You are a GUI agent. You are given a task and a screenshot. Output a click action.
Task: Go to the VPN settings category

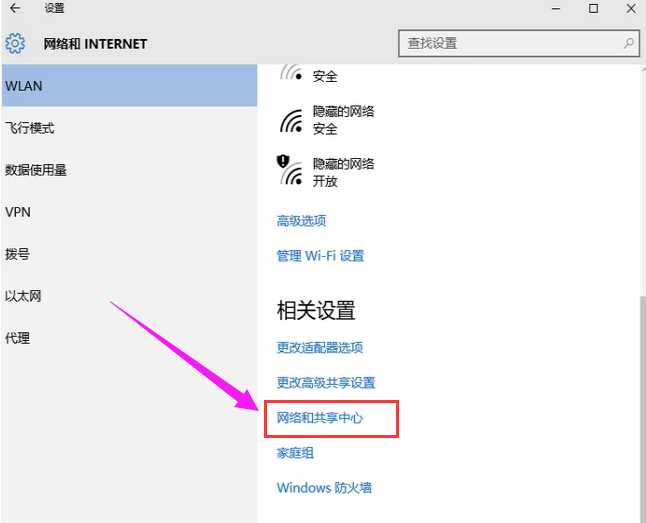click(x=18, y=212)
